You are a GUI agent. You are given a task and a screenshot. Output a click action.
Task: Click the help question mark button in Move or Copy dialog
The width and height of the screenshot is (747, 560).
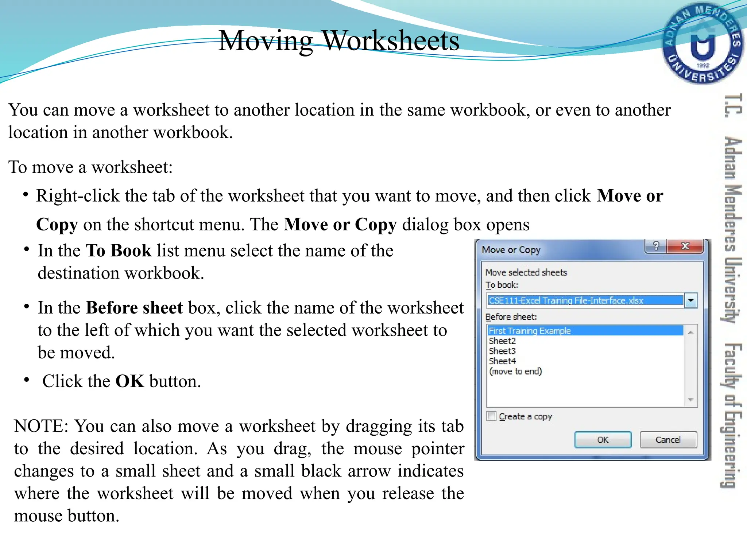(656, 246)
